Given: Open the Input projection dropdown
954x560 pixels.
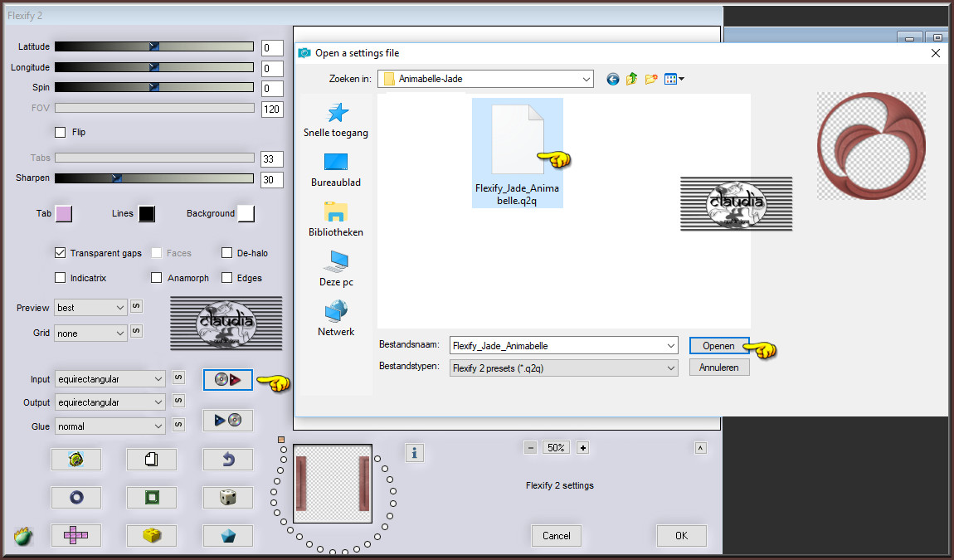Looking at the screenshot, I should click(x=110, y=379).
